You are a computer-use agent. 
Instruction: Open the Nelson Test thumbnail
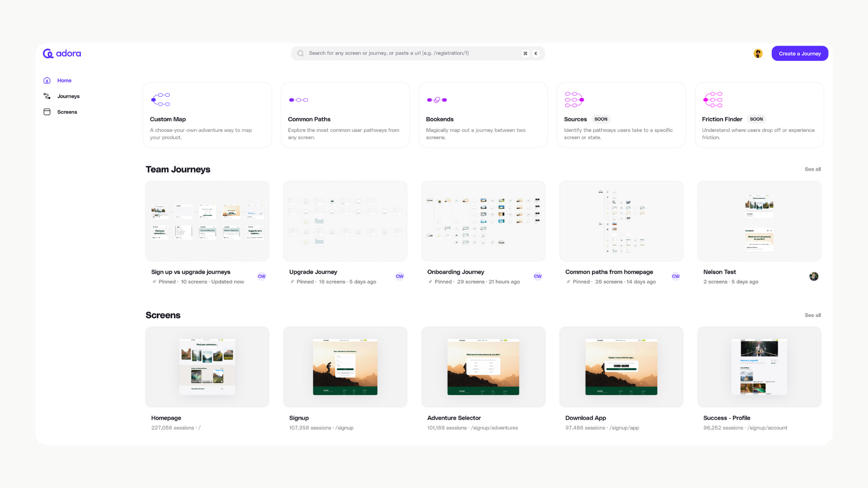point(759,221)
